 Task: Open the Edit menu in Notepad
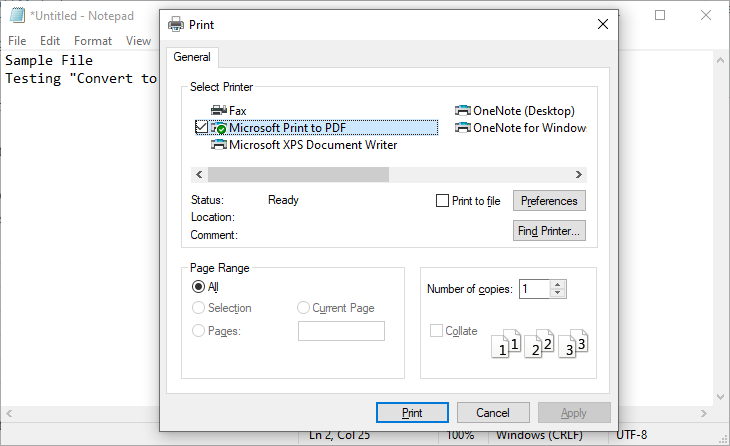(x=50, y=41)
